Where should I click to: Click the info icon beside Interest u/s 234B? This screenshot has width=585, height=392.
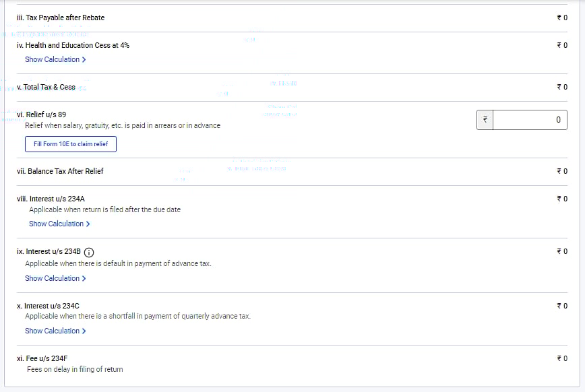(89, 252)
